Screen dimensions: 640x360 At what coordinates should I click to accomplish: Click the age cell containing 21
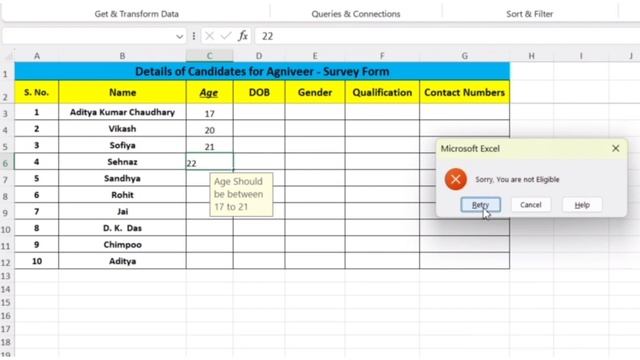pos(209,146)
